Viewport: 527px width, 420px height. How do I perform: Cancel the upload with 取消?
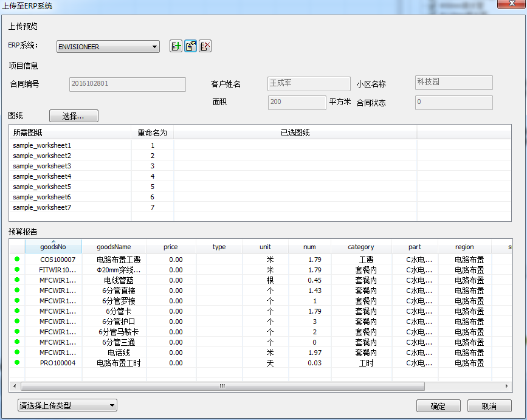point(489,406)
